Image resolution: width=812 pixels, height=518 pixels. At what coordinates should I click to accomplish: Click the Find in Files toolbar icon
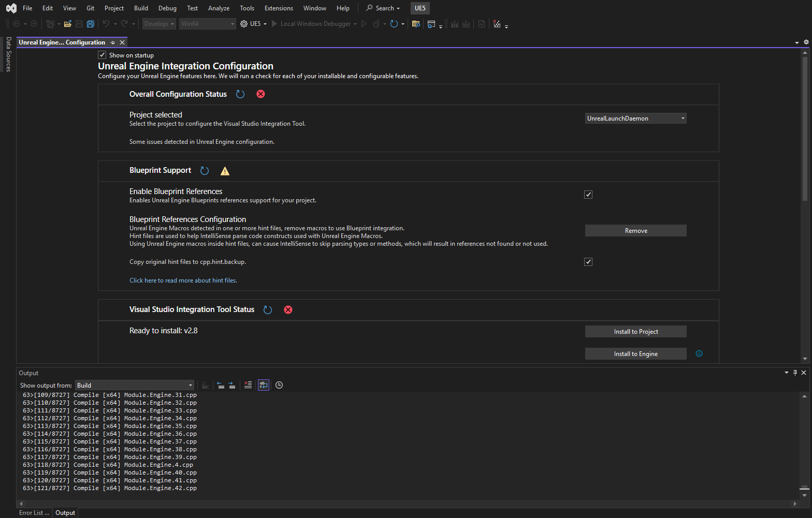tap(415, 24)
